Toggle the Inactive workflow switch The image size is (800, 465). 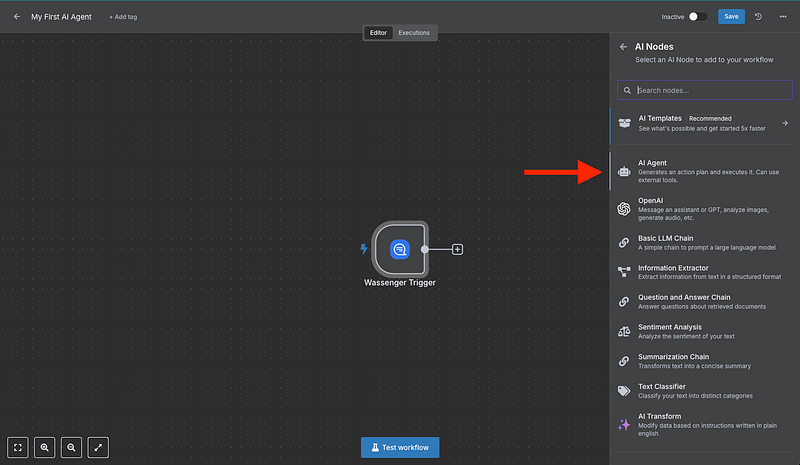pos(698,17)
